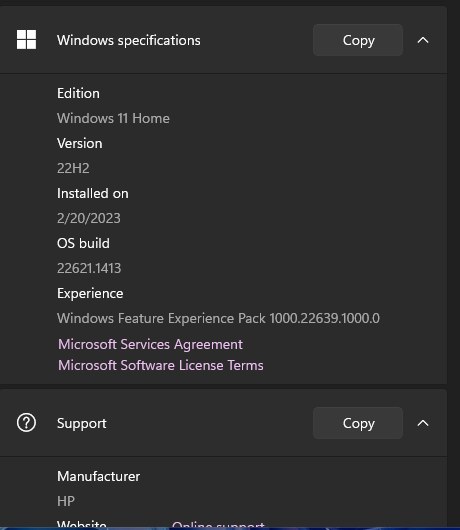The height and width of the screenshot is (530, 460).
Task: Click the Windows specifications header title
Action: point(129,40)
